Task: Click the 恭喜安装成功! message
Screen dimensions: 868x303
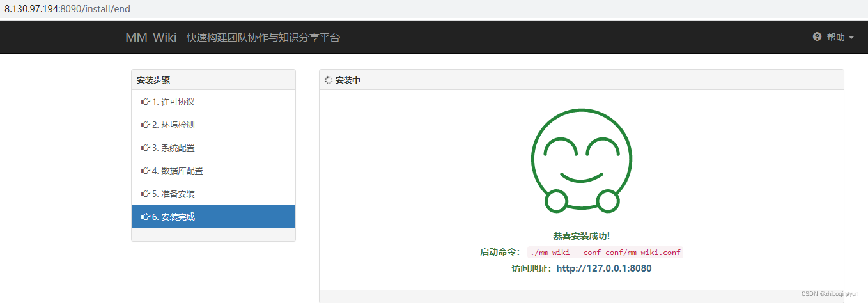Action: point(582,236)
